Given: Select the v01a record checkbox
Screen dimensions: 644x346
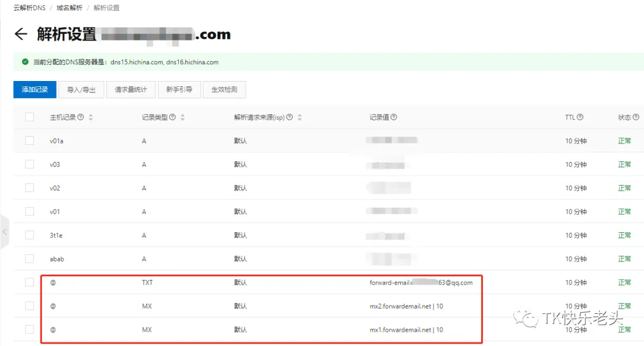Looking at the screenshot, I should (x=30, y=141).
